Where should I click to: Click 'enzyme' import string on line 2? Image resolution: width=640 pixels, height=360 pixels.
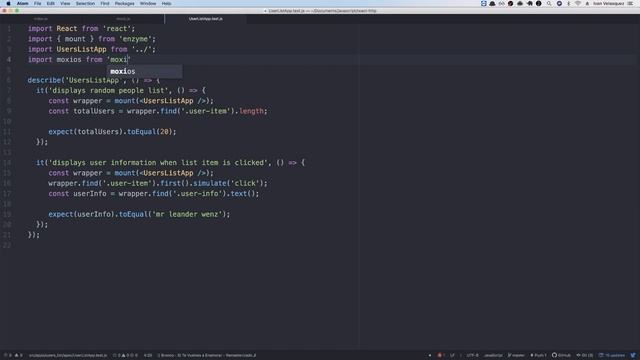pos(135,39)
